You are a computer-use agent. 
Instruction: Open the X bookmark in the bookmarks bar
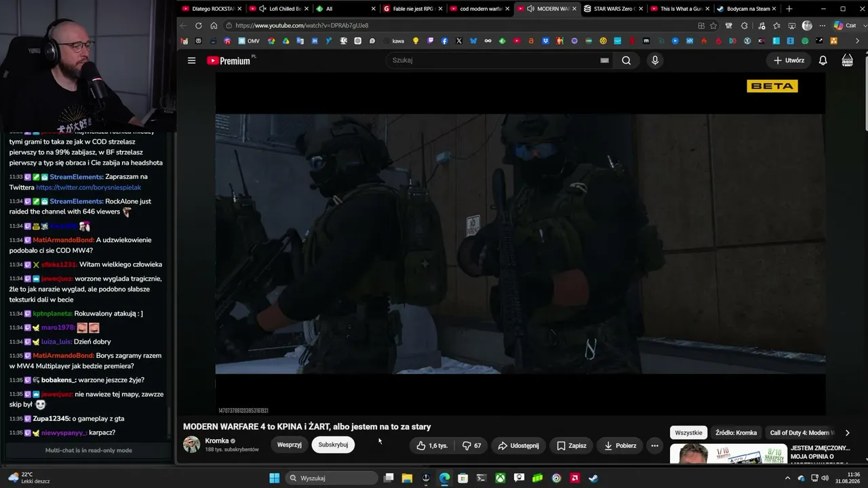[459, 41]
